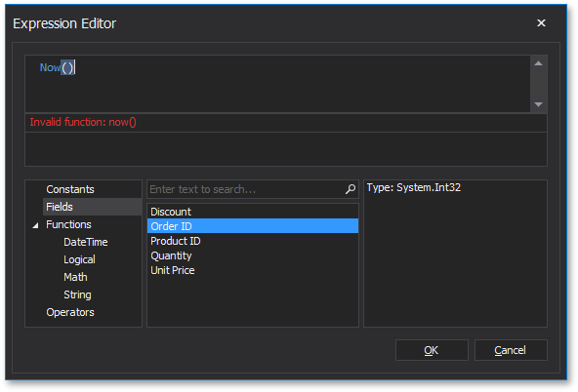Choose the Quantity field
The height and width of the screenshot is (392, 578).
pos(253,255)
